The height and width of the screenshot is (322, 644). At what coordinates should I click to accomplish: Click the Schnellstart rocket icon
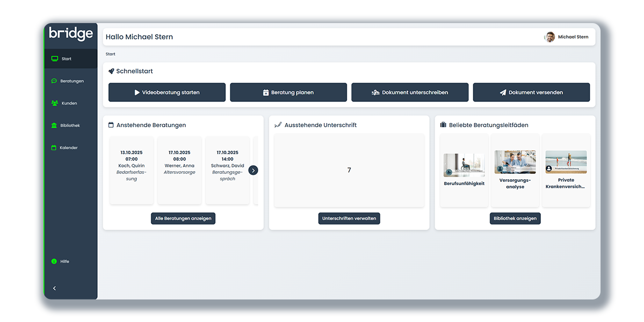click(x=111, y=71)
